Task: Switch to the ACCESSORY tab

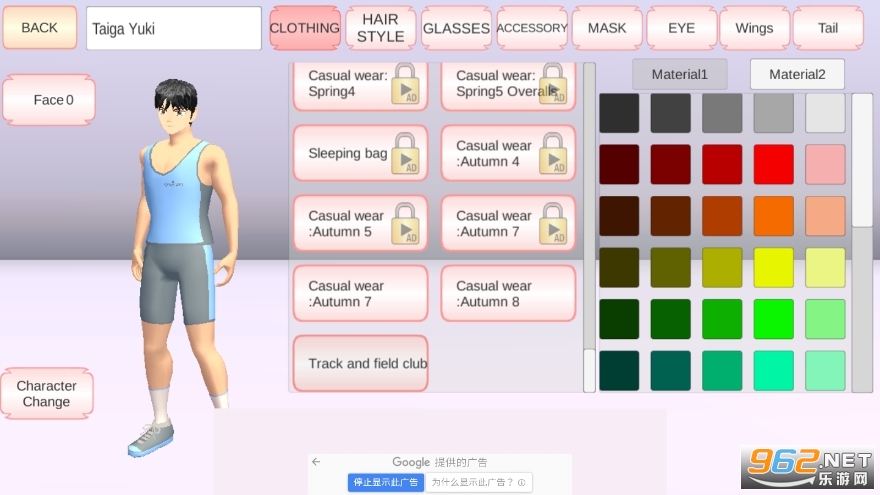Action: pos(531,28)
